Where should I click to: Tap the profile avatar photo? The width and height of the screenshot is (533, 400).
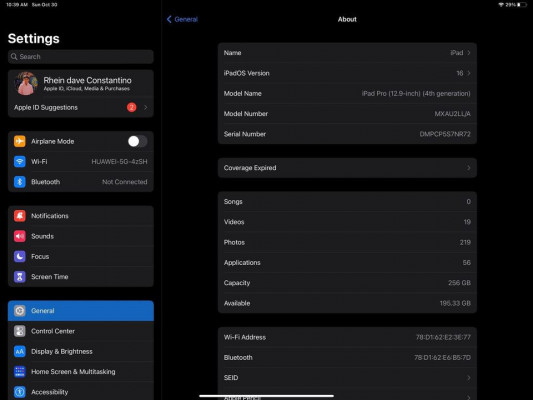click(26, 84)
